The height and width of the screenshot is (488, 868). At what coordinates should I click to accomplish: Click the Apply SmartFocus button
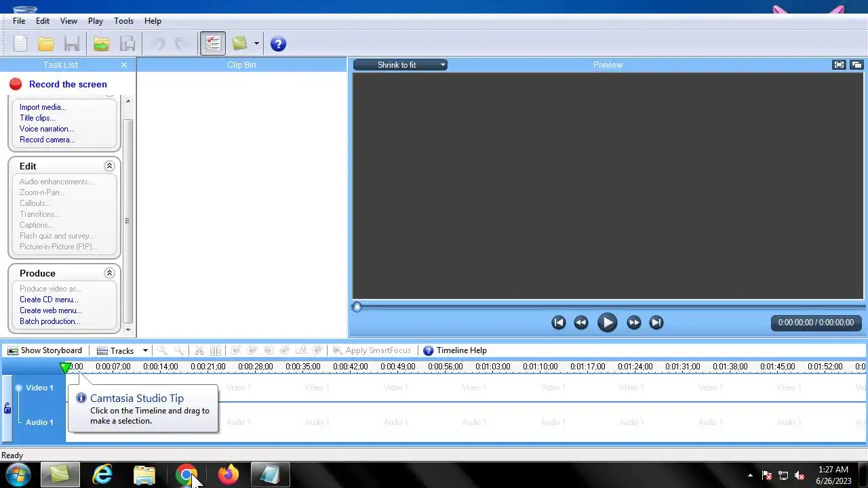point(372,350)
